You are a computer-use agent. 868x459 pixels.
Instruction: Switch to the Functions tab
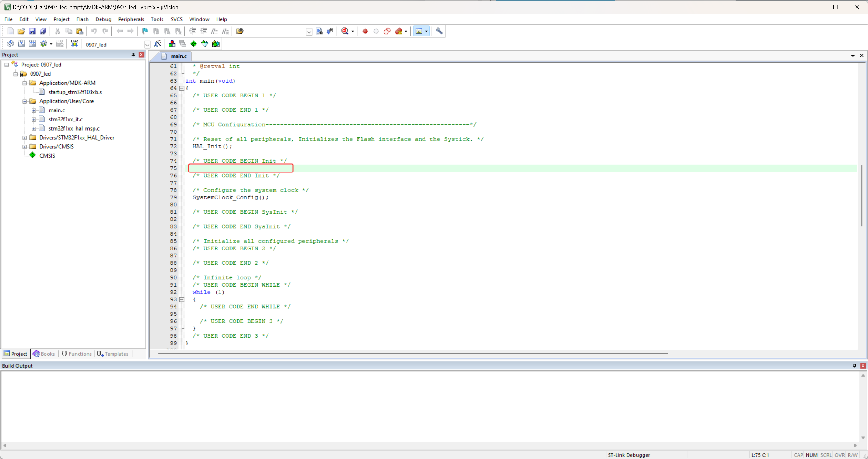pyautogui.click(x=77, y=354)
